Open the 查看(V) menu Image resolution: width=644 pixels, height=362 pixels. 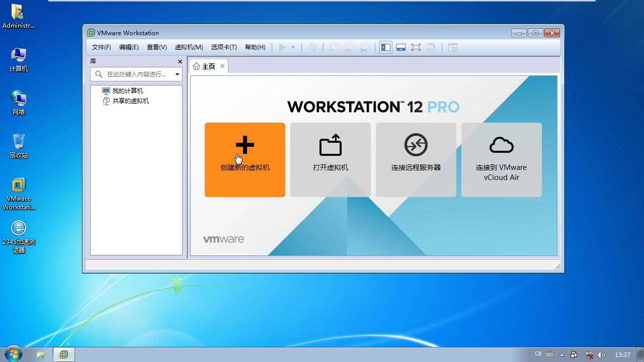point(156,47)
